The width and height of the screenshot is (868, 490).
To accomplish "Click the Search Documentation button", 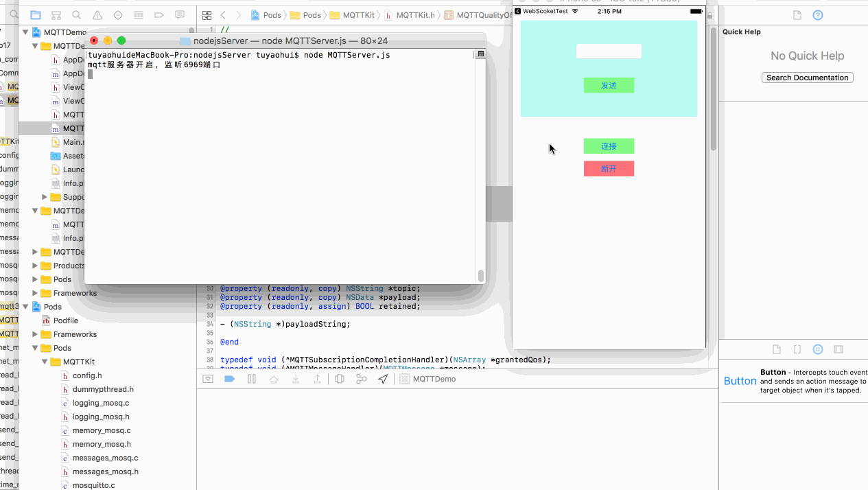I will [807, 77].
